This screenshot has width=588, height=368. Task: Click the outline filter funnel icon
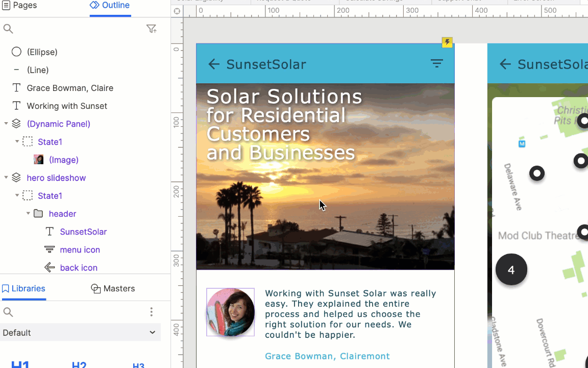click(x=151, y=29)
